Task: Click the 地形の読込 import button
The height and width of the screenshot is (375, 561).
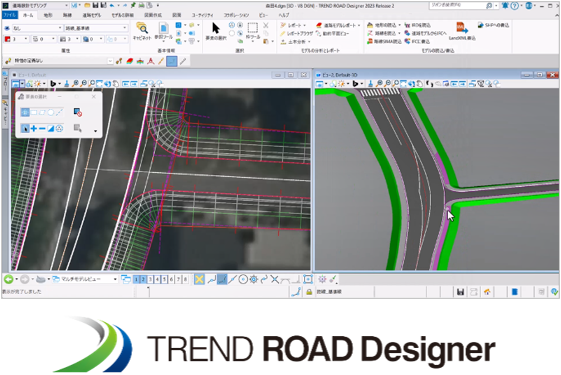Action: [x=384, y=25]
